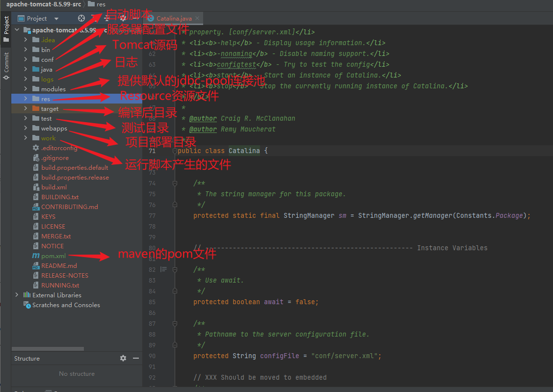Open the Project view dropdown arrow

[56, 19]
